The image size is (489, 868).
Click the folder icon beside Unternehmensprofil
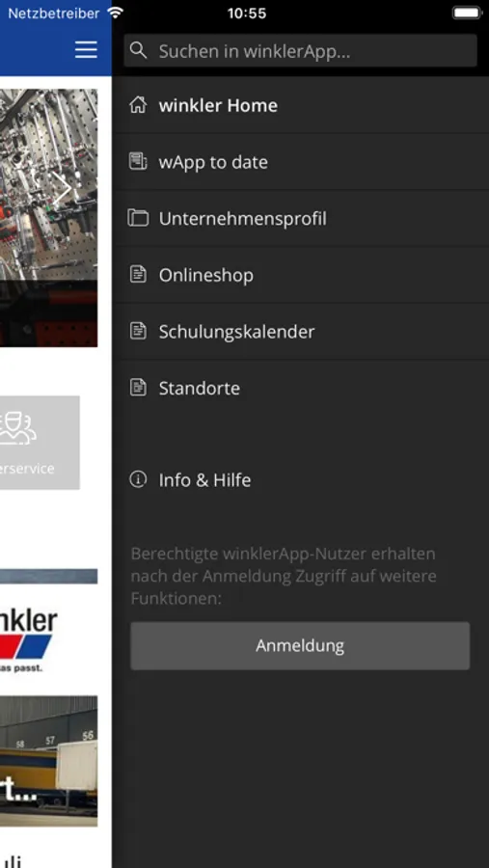pyautogui.click(x=138, y=218)
